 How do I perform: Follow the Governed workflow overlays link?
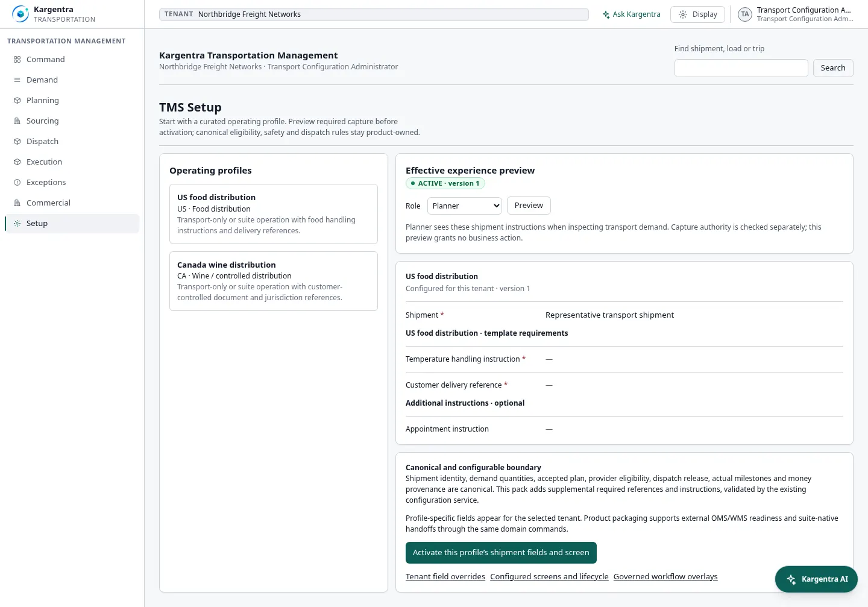[665, 577]
